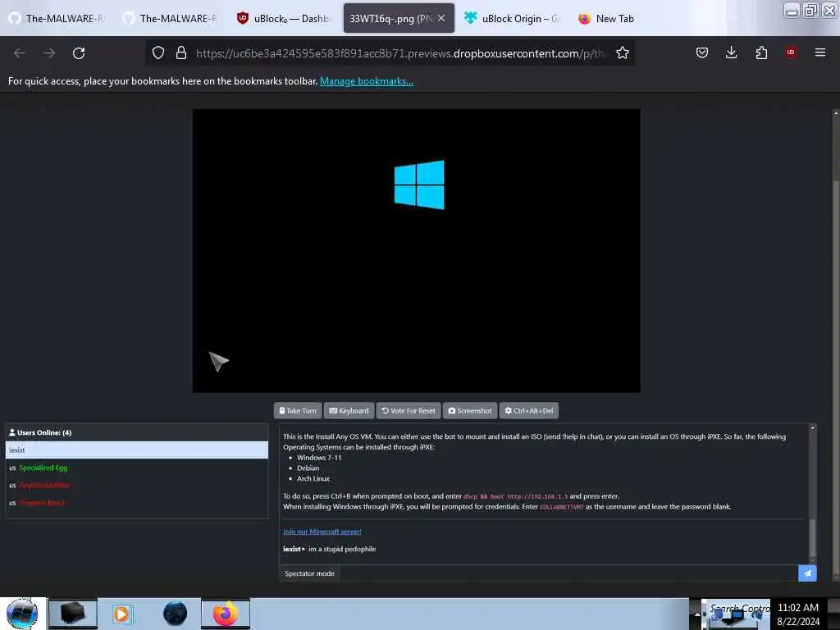Click the send message paper-plane button
The image size is (840, 630).
807,573
